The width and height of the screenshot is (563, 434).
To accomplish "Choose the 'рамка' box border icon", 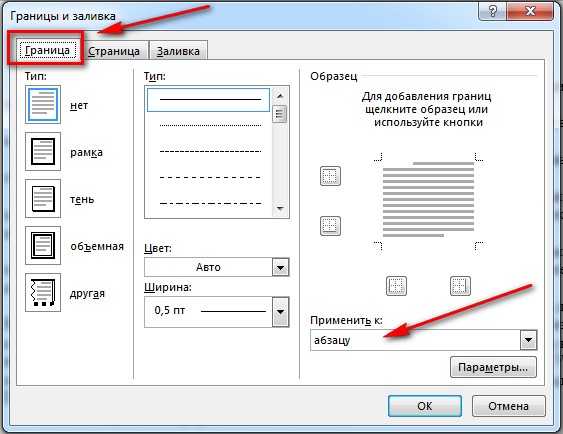I will pos(43,151).
